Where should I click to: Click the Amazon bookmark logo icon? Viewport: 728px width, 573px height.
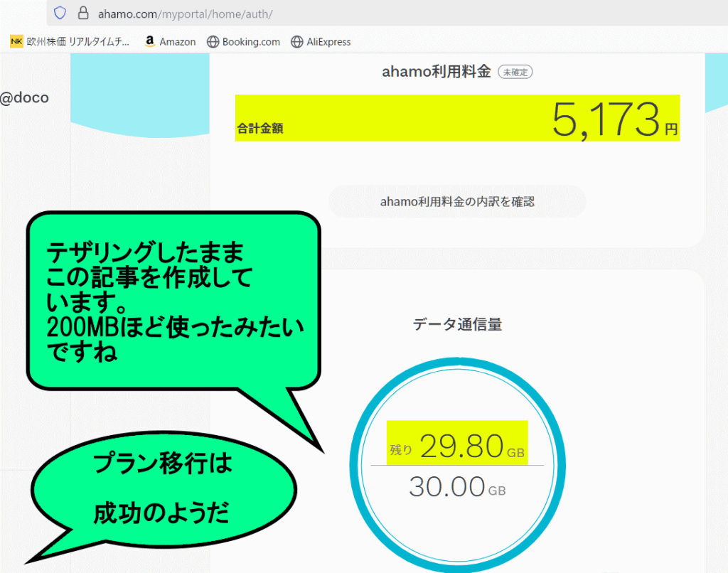coord(149,41)
